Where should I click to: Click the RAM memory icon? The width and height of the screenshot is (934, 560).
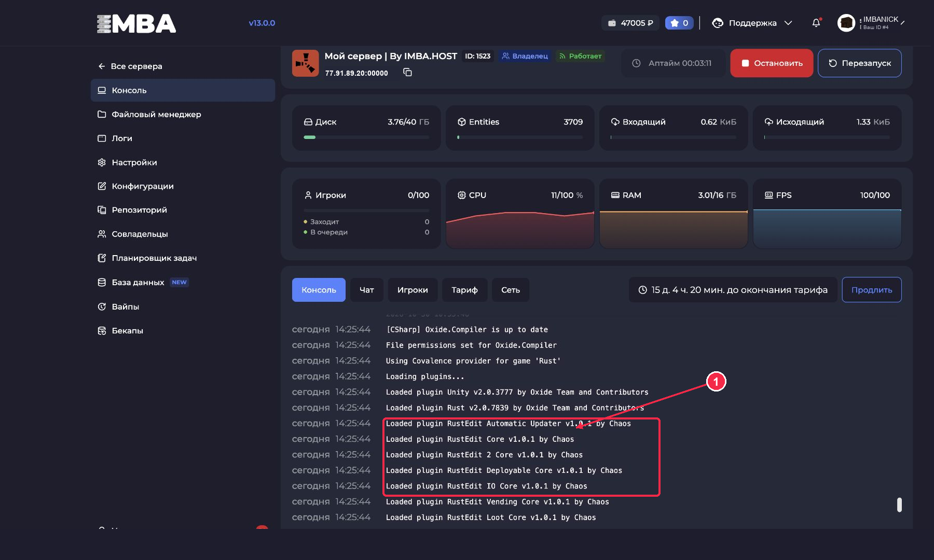click(x=615, y=195)
